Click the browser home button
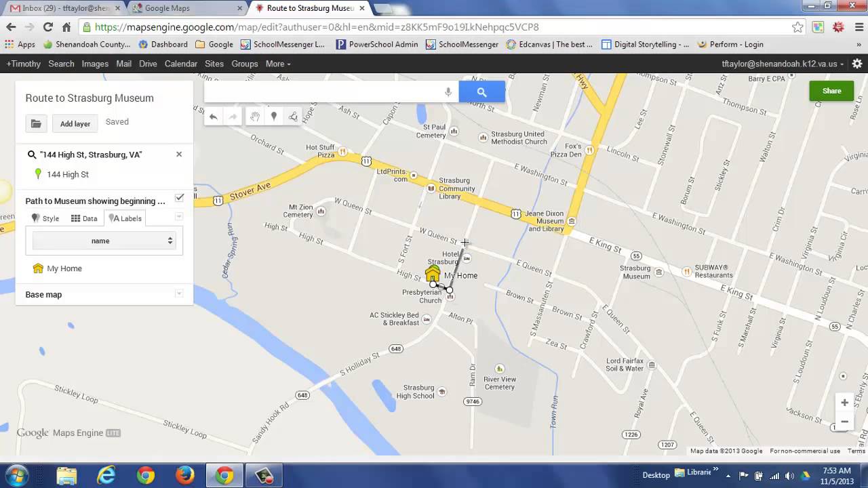The image size is (868, 488). 66,27
